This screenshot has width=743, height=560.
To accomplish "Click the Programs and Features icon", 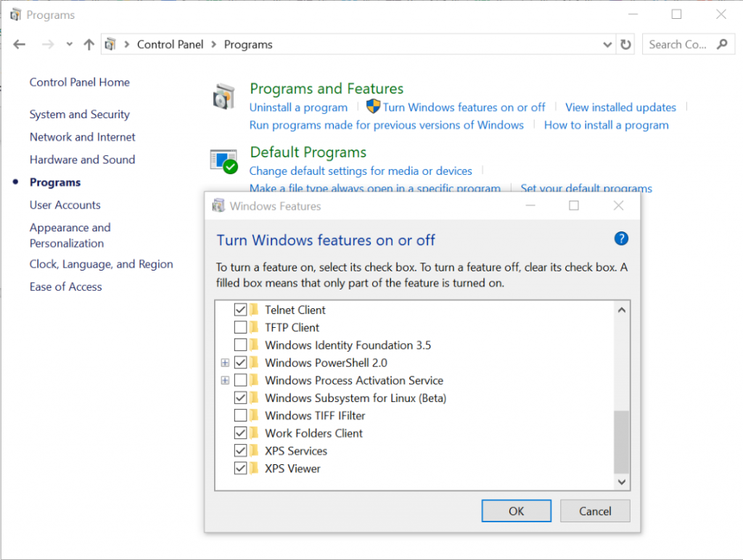I will coord(223,96).
